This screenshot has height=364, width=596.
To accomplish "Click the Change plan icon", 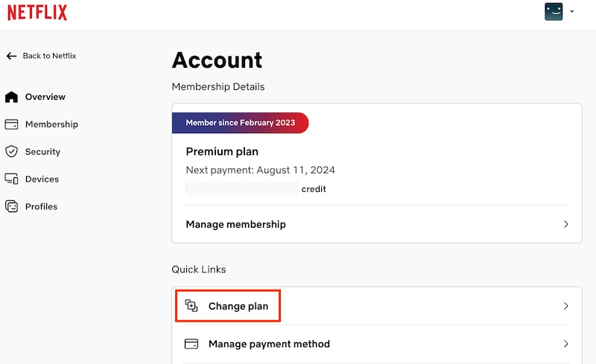I will (191, 305).
